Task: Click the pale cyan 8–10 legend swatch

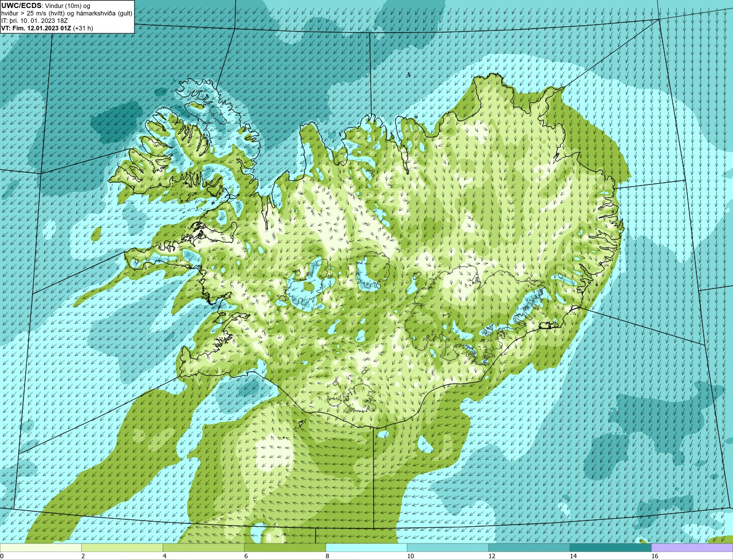Action: pyautogui.click(x=366, y=548)
